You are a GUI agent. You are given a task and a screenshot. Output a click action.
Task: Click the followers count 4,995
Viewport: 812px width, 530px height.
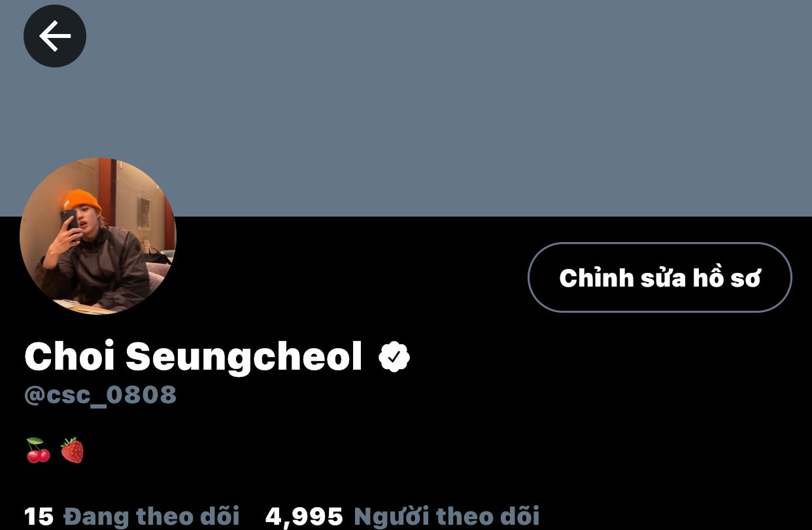(x=304, y=516)
